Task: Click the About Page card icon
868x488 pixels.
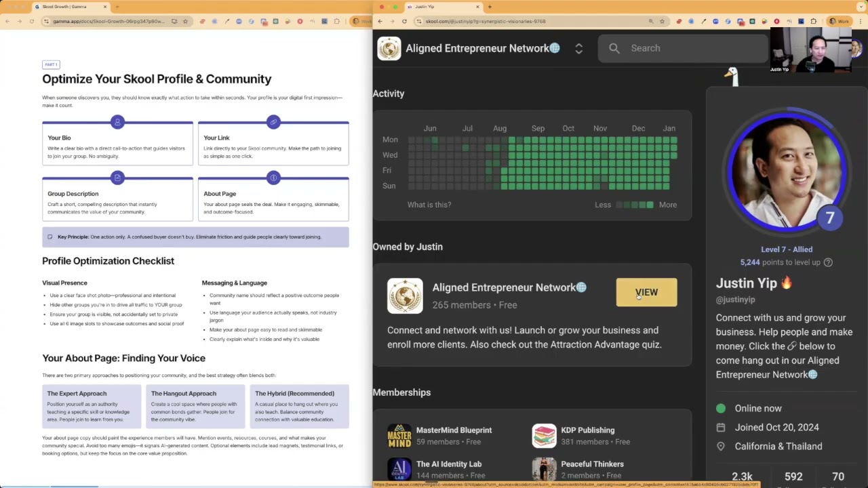Action: coord(273,178)
